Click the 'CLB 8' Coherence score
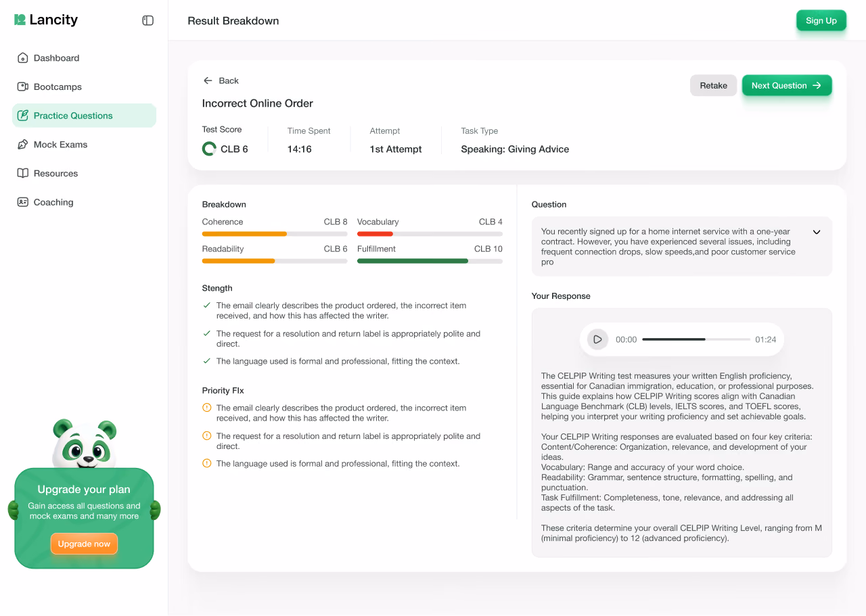Viewport: 866px width, 616px height. (336, 222)
